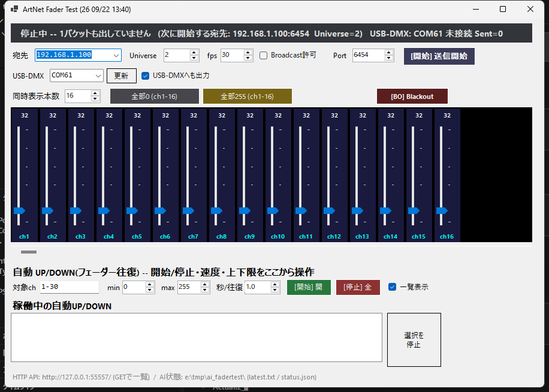The height and width of the screenshot is (392, 549).
Task: Click the min value input field
Action: coord(134,287)
